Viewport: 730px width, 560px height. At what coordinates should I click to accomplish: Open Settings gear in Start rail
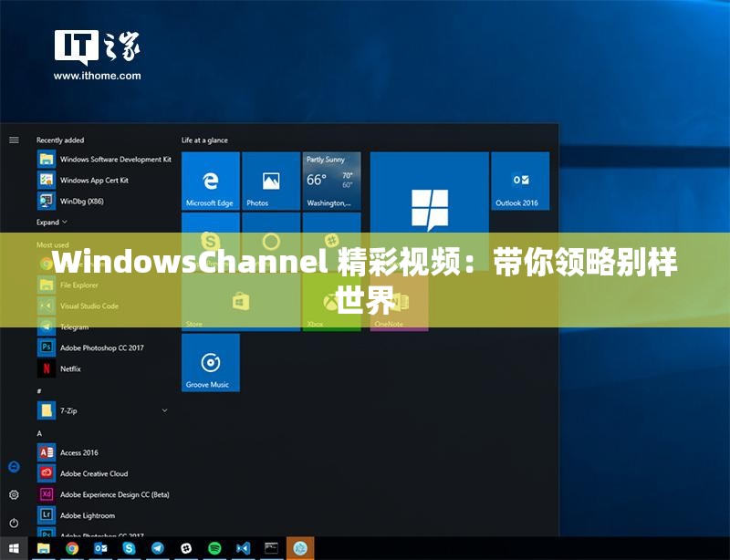[14, 495]
